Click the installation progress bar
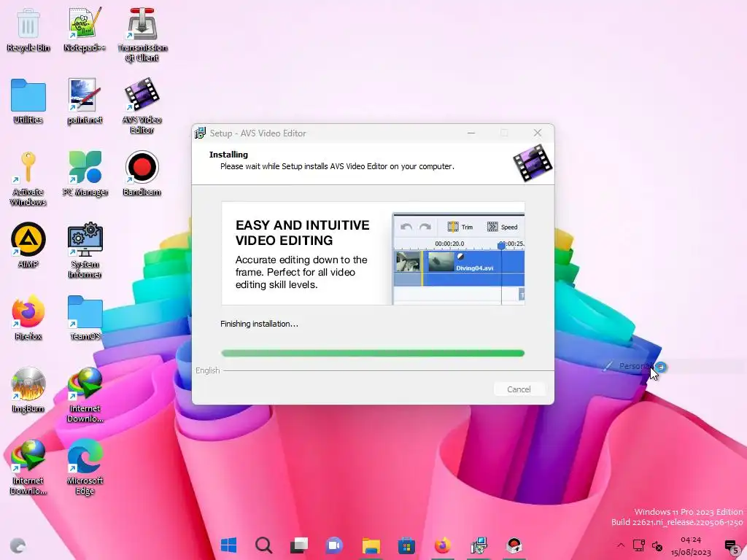Screen dimensions: 747x560 [373, 354]
